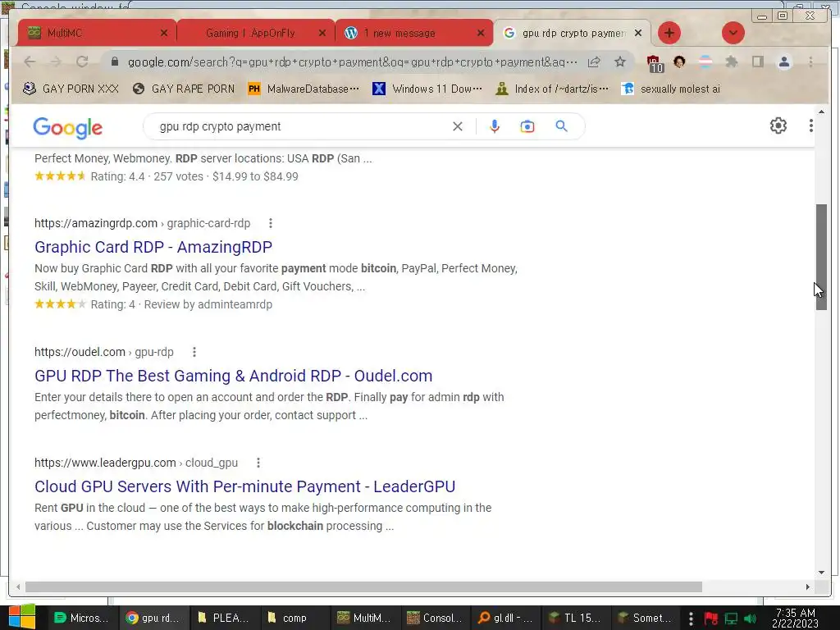This screenshot has width=840, height=630.
Task: Switch to the TL 15… taskbar window
Action: point(576,618)
